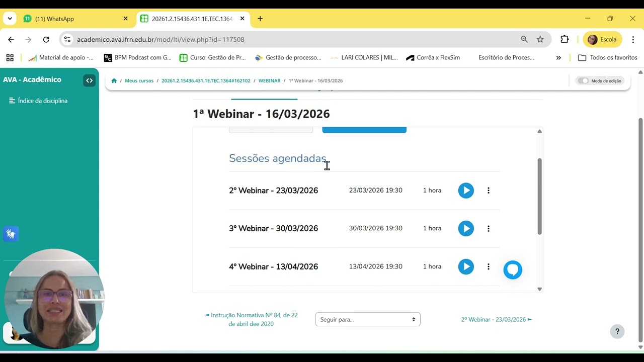Open Corrêa x FlexSim bookmark
The width and height of the screenshot is (644, 362).
(433, 57)
